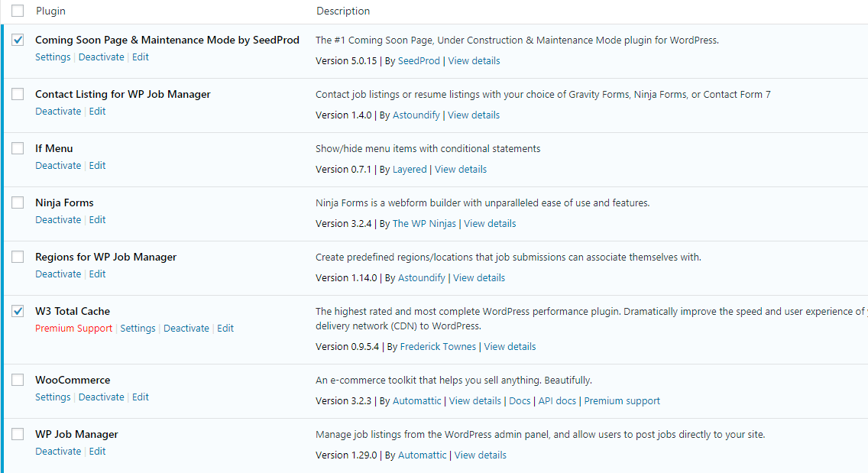Edit the If Menu plugin
Image resolution: width=868 pixels, height=473 pixels.
pos(97,166)
